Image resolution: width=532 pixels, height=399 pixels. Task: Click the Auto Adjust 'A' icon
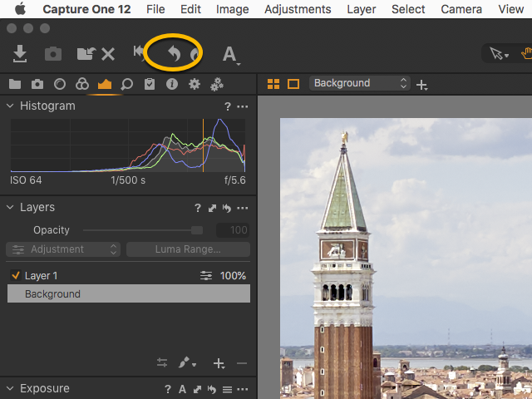(229, 55)
